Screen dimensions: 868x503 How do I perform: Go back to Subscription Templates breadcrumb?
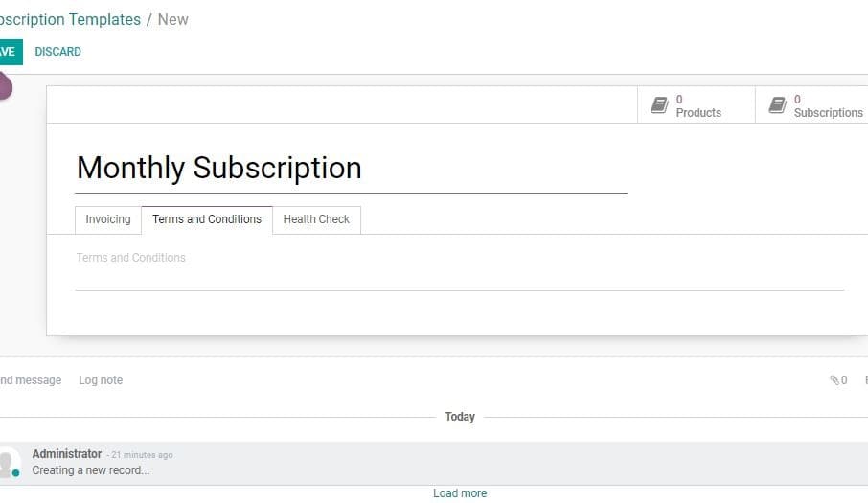(x=70, y=19)
